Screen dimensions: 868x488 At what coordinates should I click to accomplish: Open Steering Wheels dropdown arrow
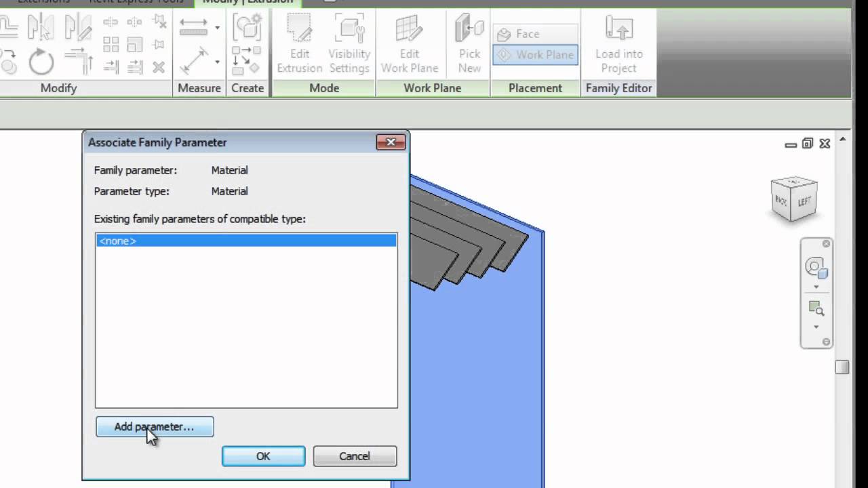[816, 287]
